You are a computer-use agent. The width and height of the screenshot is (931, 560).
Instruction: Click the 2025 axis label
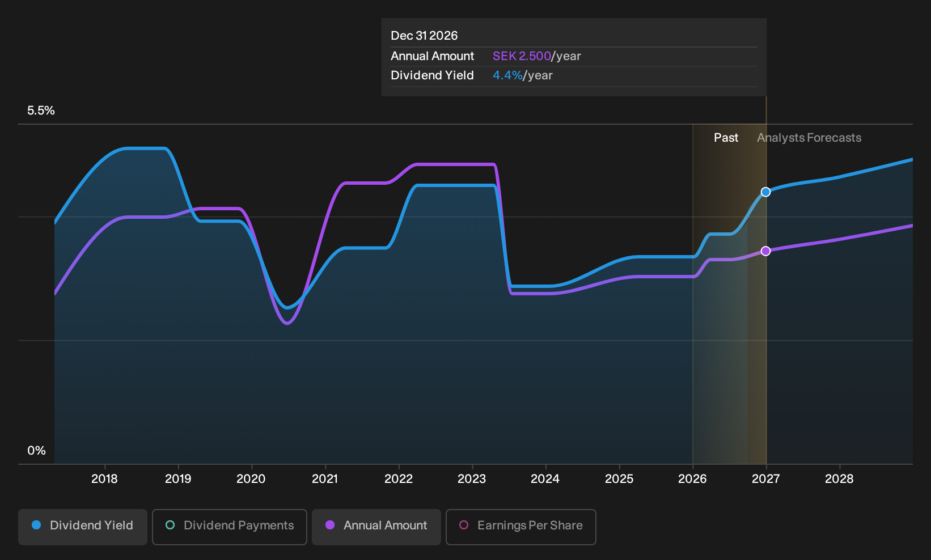pyautogui.click(x=619, y=479)
